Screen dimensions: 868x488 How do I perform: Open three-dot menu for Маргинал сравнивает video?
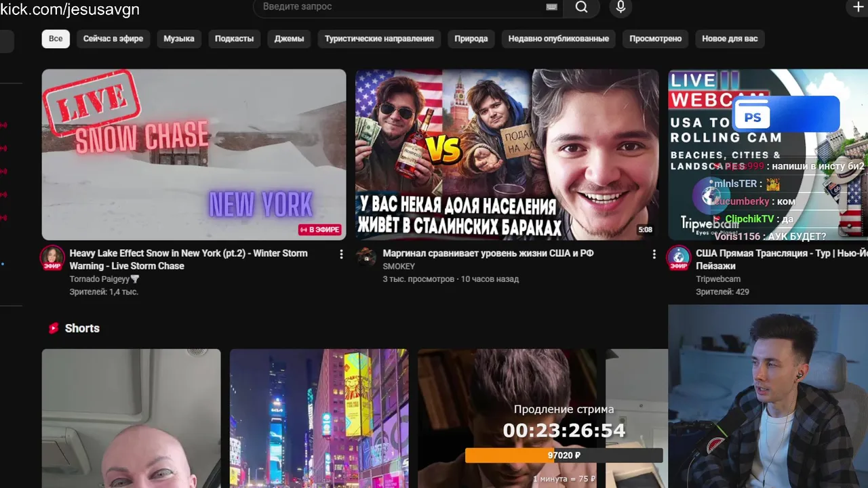[x=654, y=254]
